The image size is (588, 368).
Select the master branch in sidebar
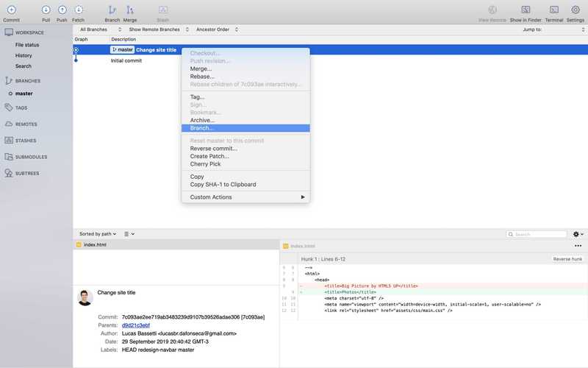(24, 93)
